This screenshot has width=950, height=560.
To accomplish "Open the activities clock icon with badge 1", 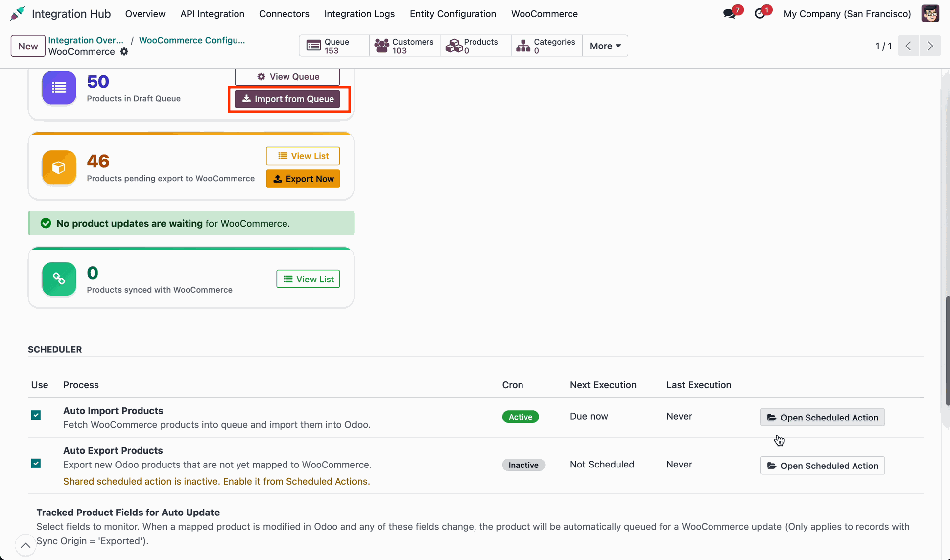I will click(760, 14).
